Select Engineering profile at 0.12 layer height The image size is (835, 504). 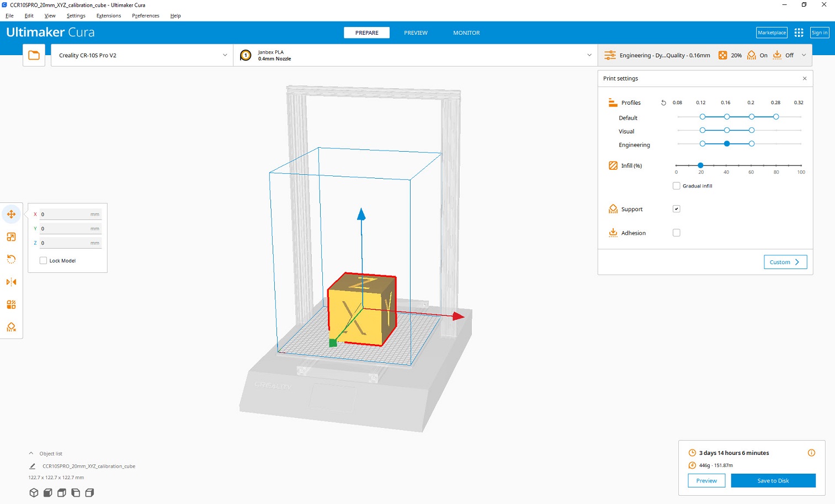click(702, 143)
